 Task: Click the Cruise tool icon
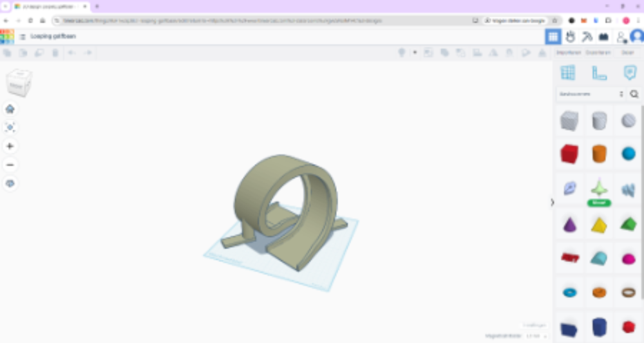pos(509,53)
